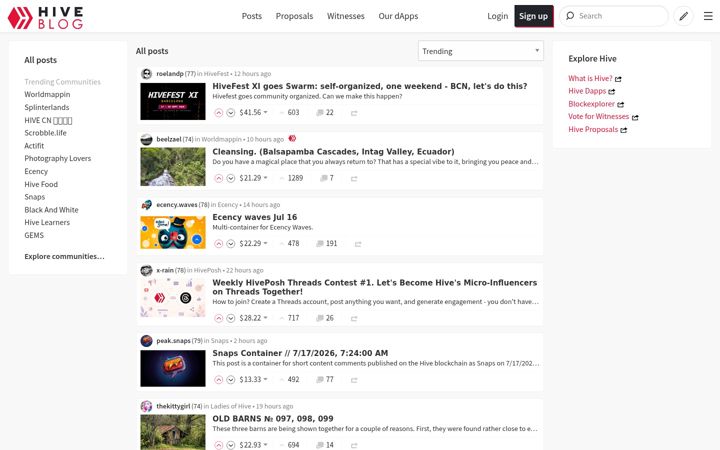Expand the $41.56 payout details
Screen dimensions: 720x450
coord(253,112)
